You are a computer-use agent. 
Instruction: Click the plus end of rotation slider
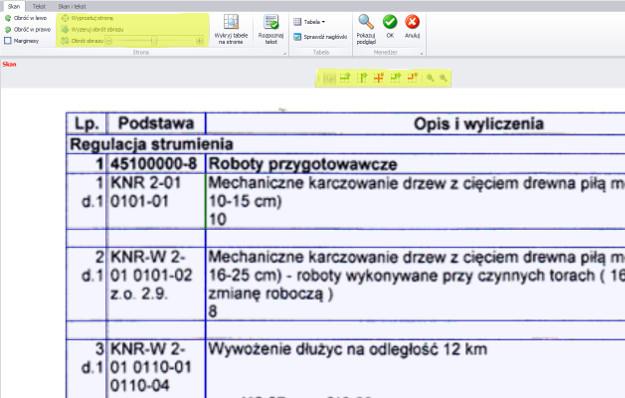200,41
